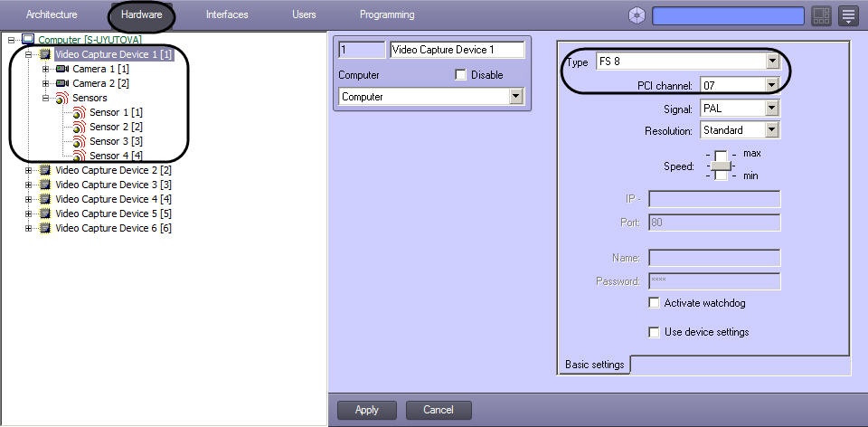Click the Video Capture Device 1 name field
868x427 pixels.
coord(458,50)
